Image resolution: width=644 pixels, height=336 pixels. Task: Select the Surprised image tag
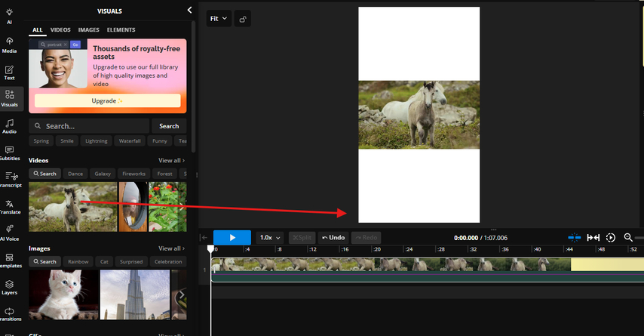pyautogui.click(x=131, y=261)
